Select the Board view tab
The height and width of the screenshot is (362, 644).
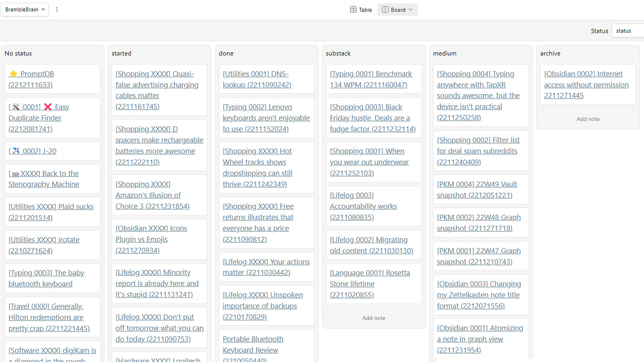pos(398,10)
